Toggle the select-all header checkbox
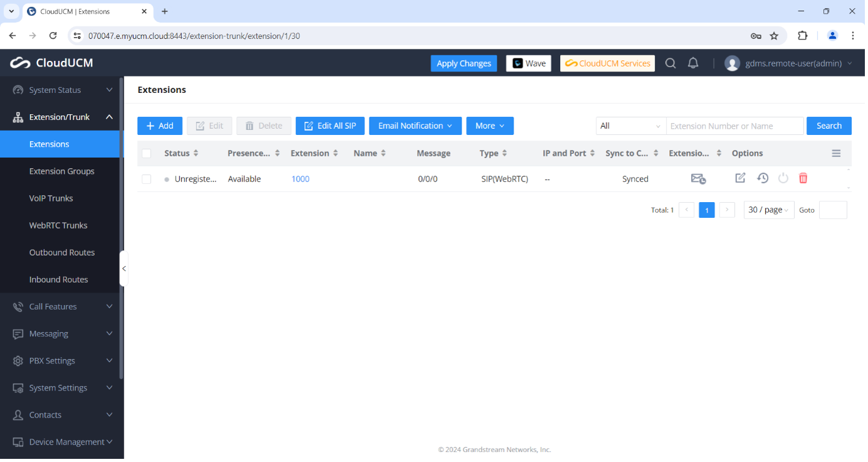 point(146,153)
